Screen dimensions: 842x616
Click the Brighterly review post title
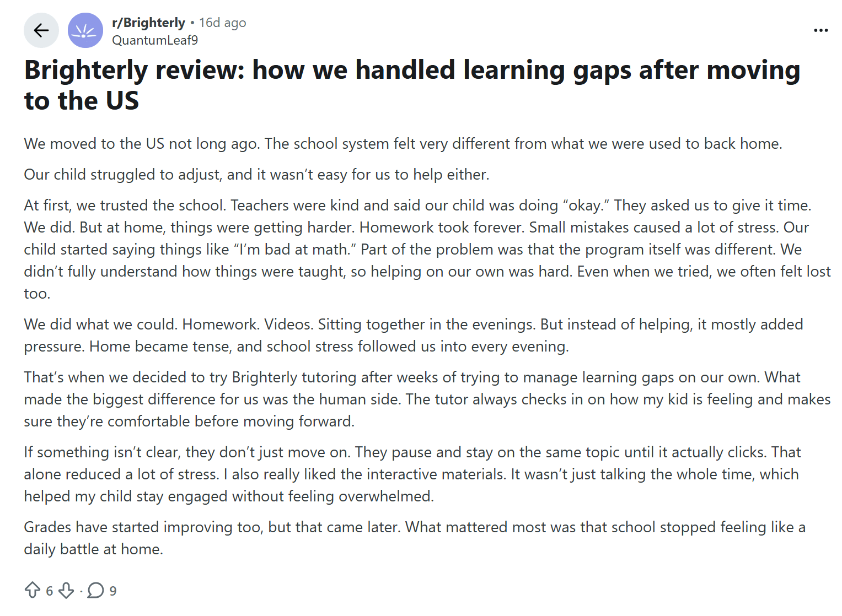coord(411,84)
